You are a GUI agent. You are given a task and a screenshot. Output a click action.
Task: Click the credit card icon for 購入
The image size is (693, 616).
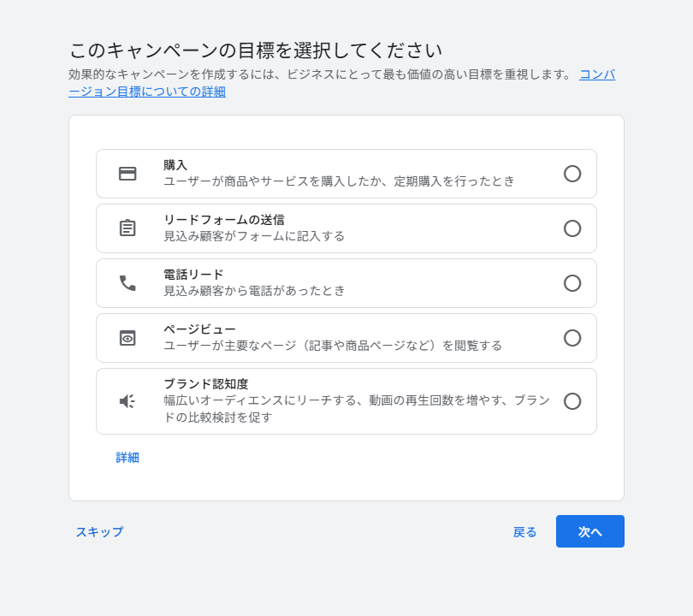[x=127, y=174]
